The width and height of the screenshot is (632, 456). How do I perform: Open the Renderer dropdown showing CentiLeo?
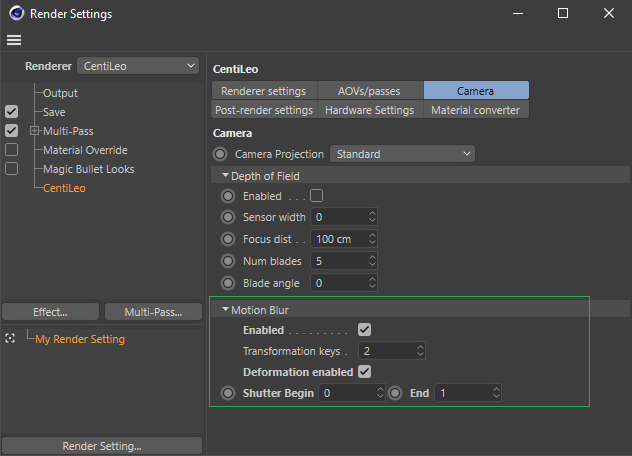pos(138,66)
